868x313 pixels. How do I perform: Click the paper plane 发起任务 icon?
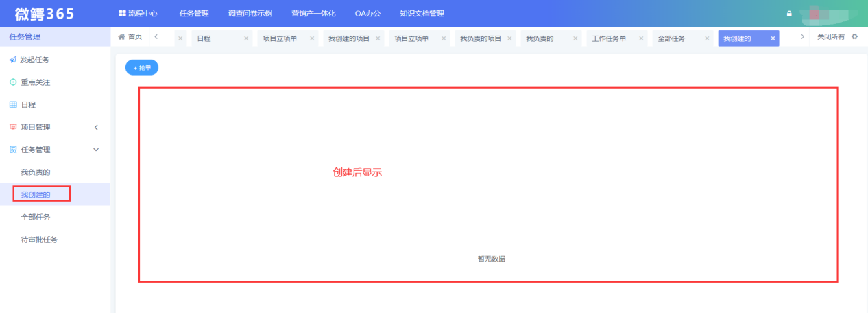coord(12,60)
